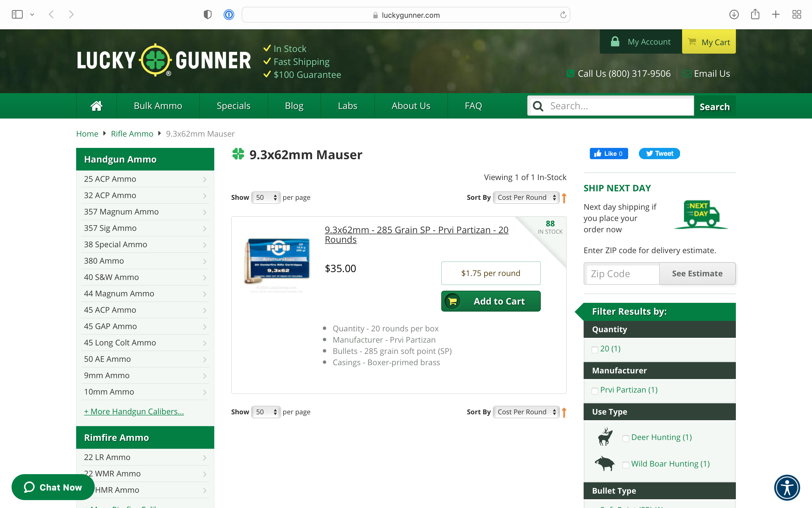
Task: Check the Deer Hunting filter
Action: [625, 438]
